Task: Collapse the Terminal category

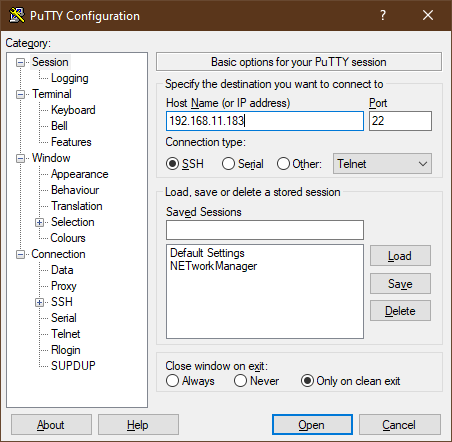Action: pyautogui.click(x=21, y=94)
